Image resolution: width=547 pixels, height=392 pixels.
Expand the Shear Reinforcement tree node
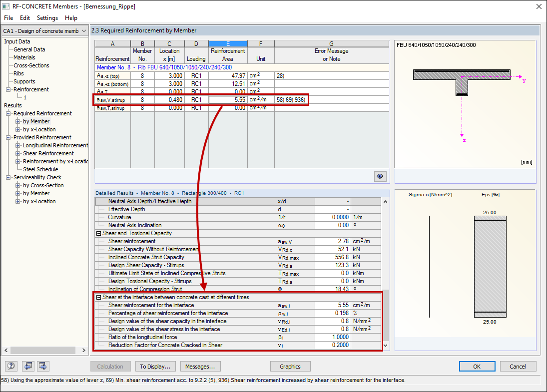[17, 153]
